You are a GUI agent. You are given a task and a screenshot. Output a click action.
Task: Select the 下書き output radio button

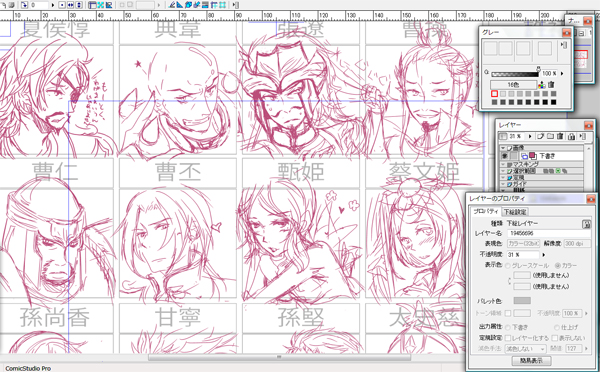click(508, 327)
